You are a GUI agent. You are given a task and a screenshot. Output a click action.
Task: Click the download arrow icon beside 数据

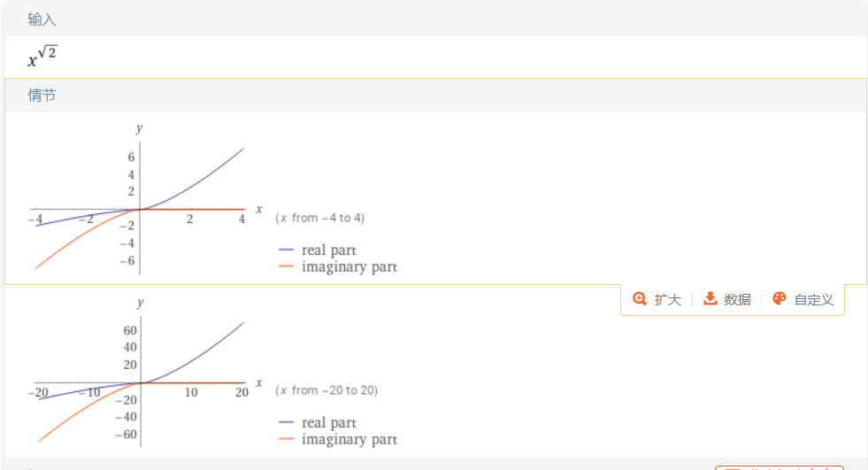pyautogui.click(x=710, y=299)
